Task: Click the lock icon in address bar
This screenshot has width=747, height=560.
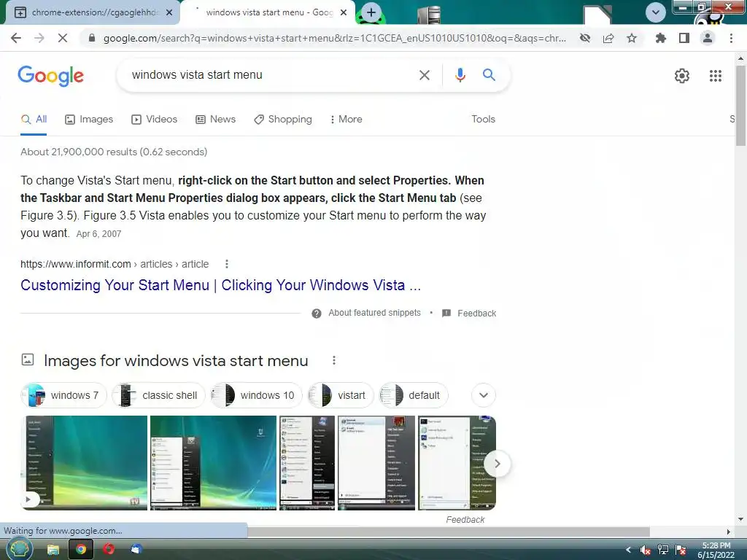Action: (92, 38)
